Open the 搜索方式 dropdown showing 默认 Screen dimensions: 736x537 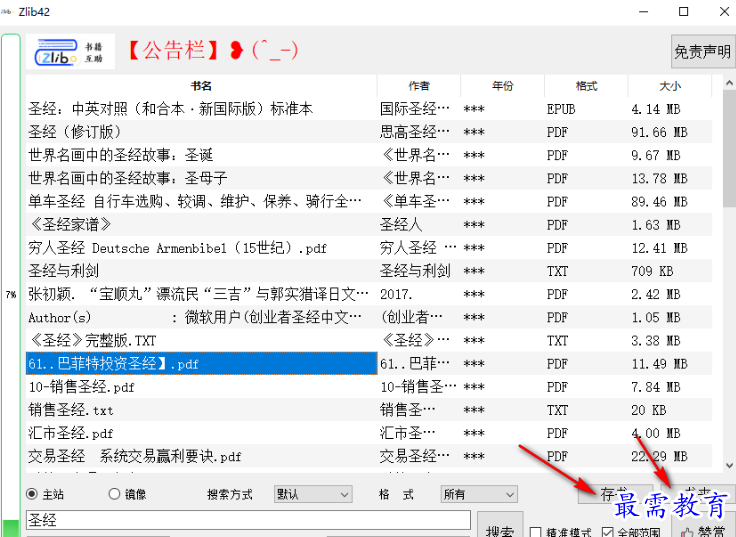pos(313,494)
